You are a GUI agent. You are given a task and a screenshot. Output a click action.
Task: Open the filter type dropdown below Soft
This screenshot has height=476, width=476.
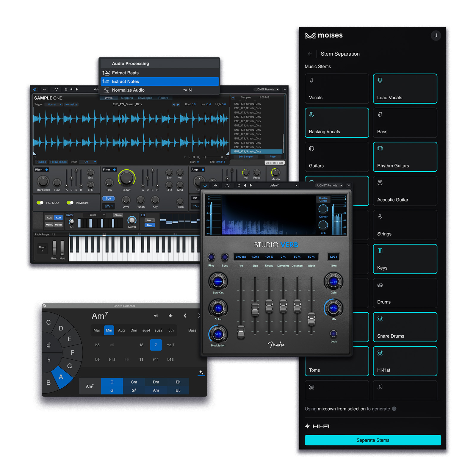coord(108,206)
